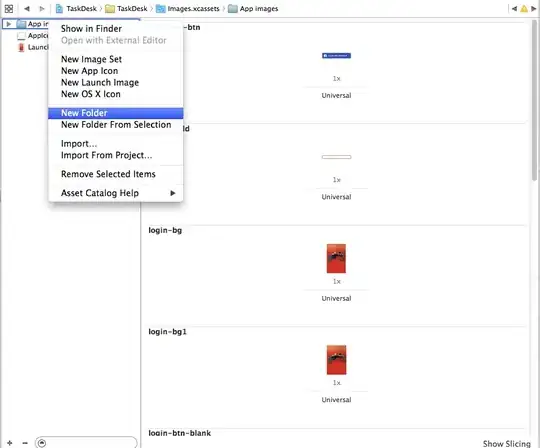540x448 pixels.
Task: Click 1x label under white field image
Action: pyautogui.click(x=336, y=180)
